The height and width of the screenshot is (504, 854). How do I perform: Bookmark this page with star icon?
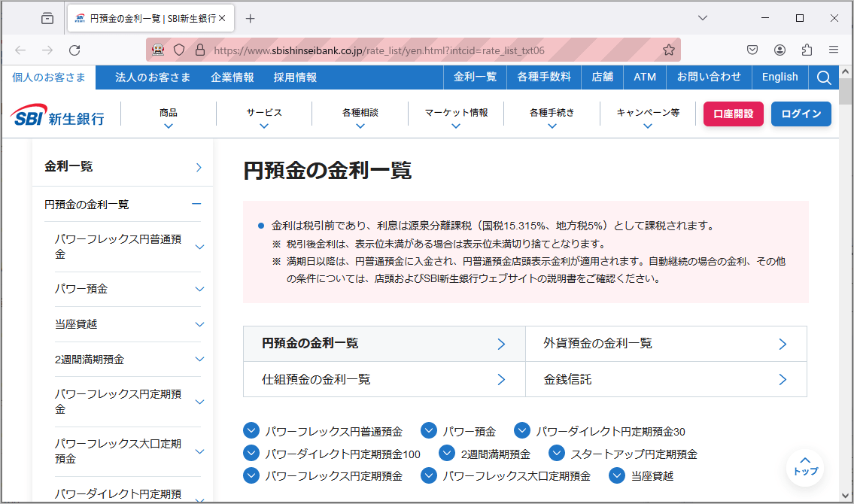[x=668, y=50]
